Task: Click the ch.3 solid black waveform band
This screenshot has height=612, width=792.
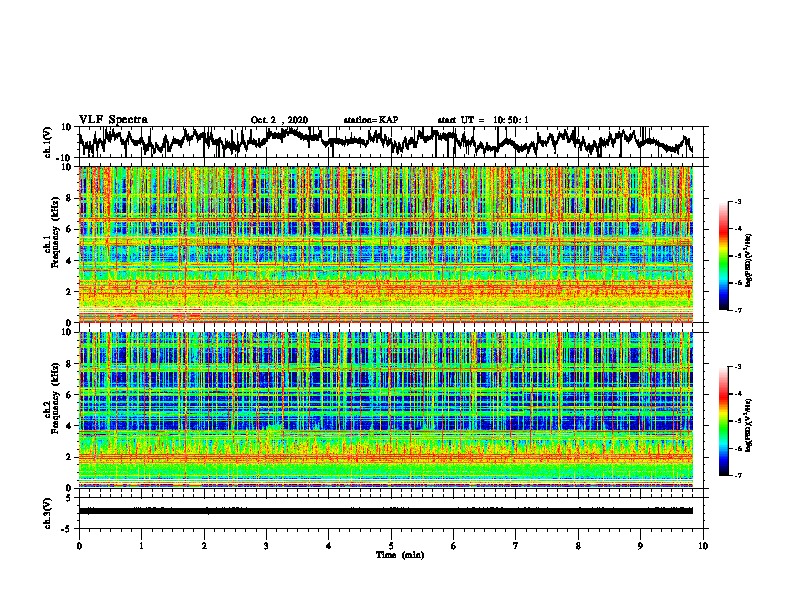Action: (x=385, y=511)
